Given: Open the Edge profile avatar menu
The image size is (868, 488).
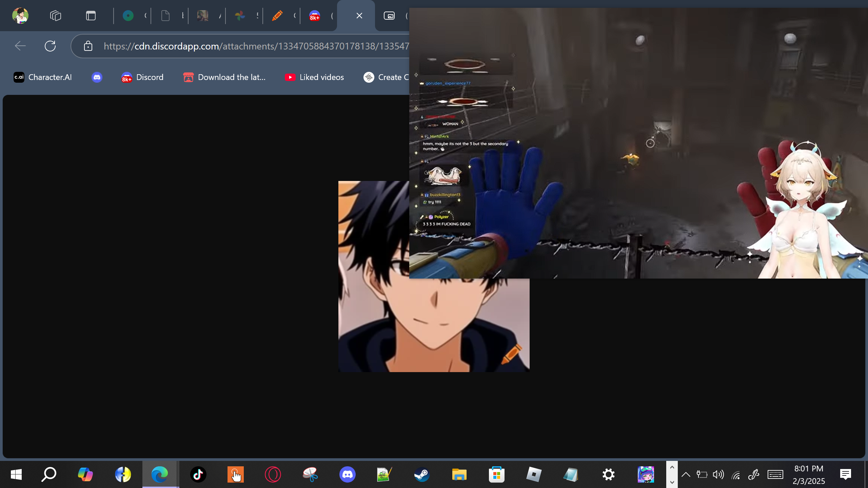Looking at the screenshot, I should click(20, 16).
